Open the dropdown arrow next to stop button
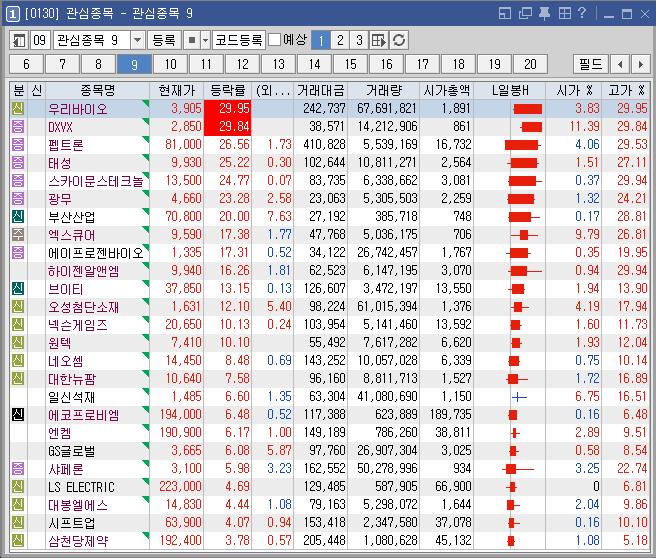 click(x=205, y=41)
